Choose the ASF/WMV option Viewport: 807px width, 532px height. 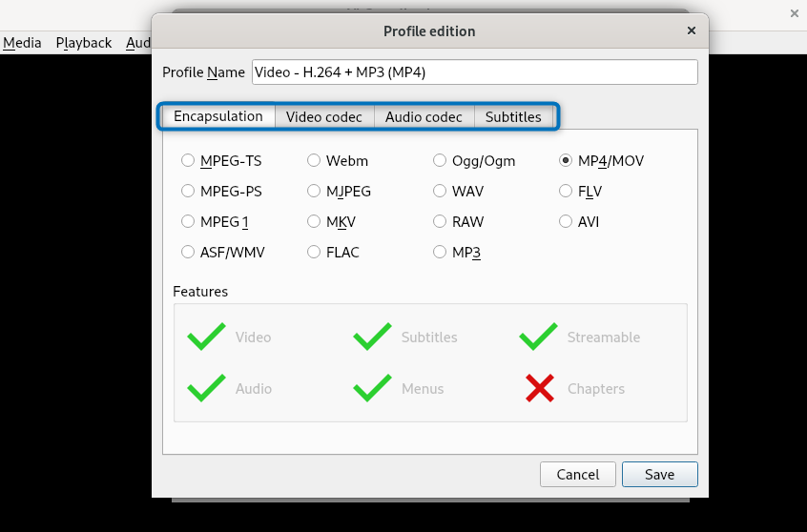(188, 253)
